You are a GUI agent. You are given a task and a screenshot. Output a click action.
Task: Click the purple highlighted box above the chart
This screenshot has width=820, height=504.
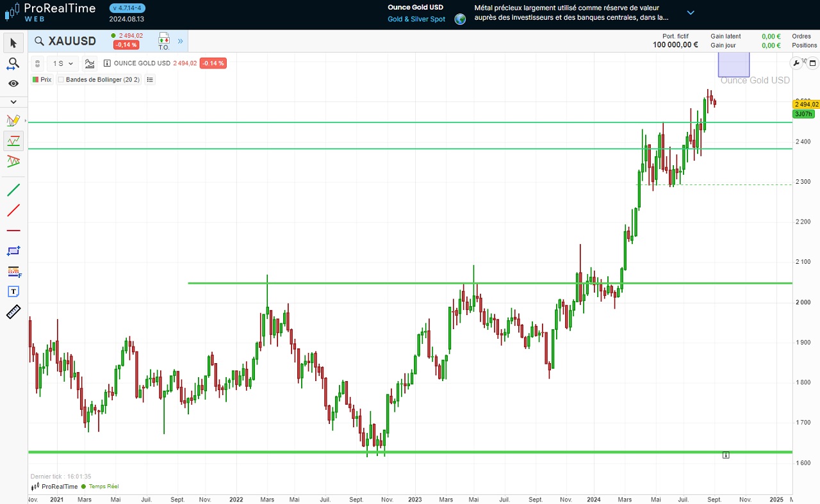coord(734,65)
